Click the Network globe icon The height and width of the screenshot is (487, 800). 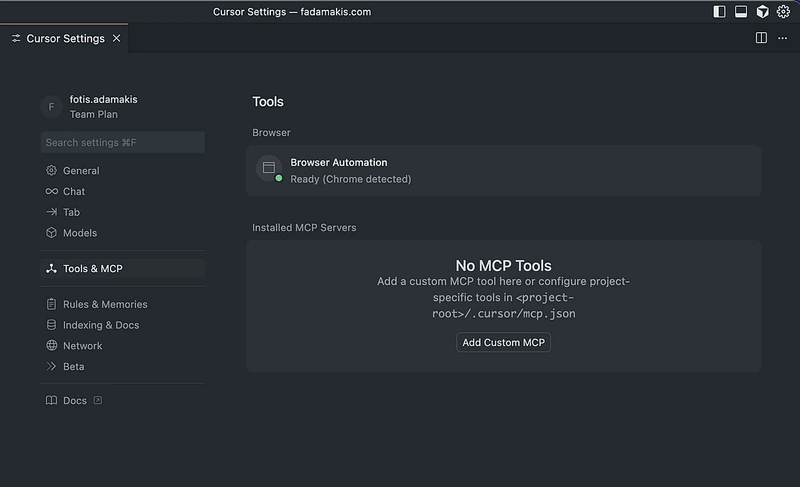coord(52,345)
